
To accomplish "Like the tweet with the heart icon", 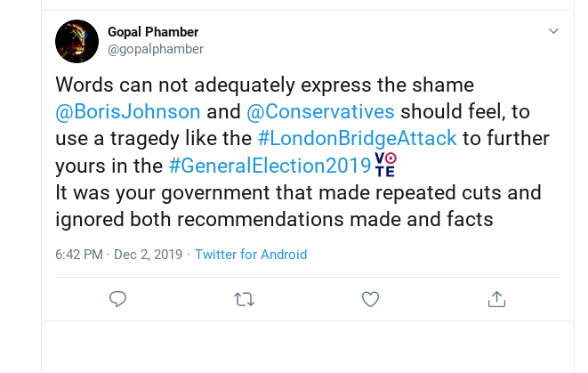I will pos(370,299).
